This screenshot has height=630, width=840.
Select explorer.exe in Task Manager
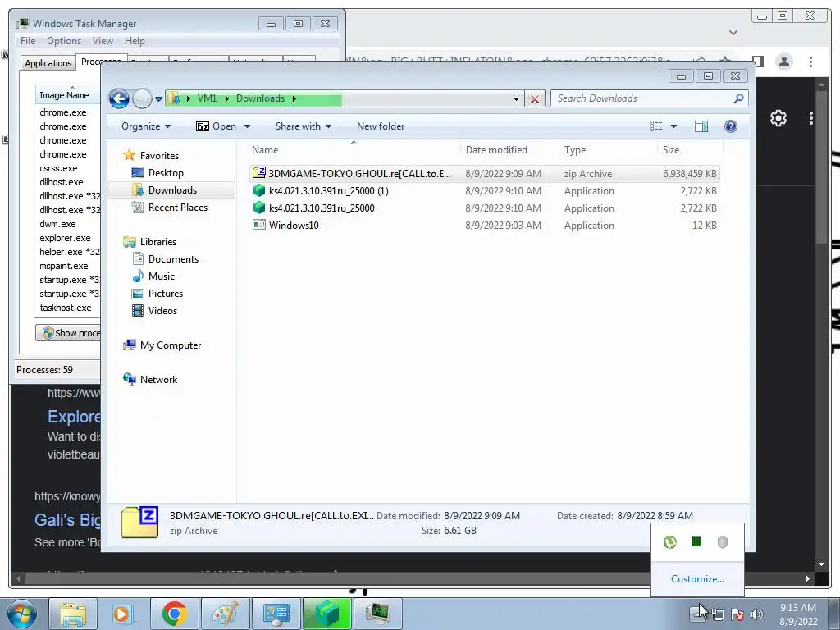[65, 238]
